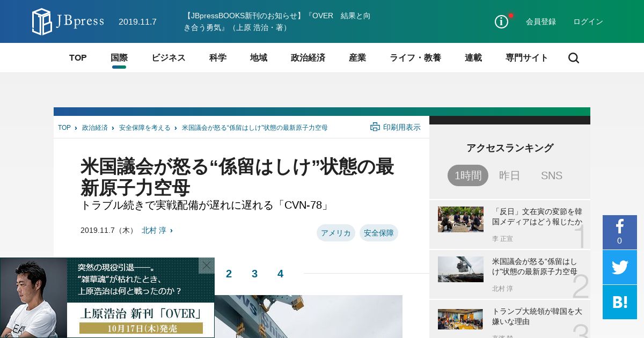Image resolution: width=644 pixels, height=338 pixels.
Task: Click the header date 2019.11.7
Action: pos(137,21)
